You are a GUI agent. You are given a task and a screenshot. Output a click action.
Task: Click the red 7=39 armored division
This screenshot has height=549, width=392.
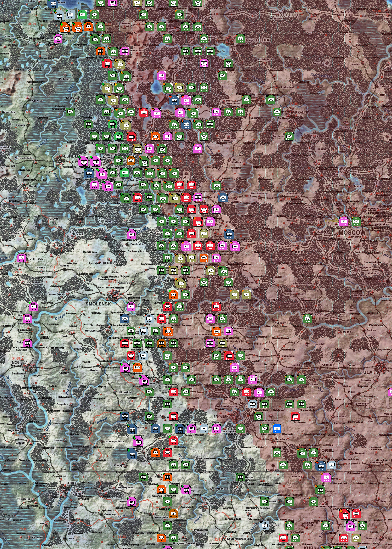107,64
